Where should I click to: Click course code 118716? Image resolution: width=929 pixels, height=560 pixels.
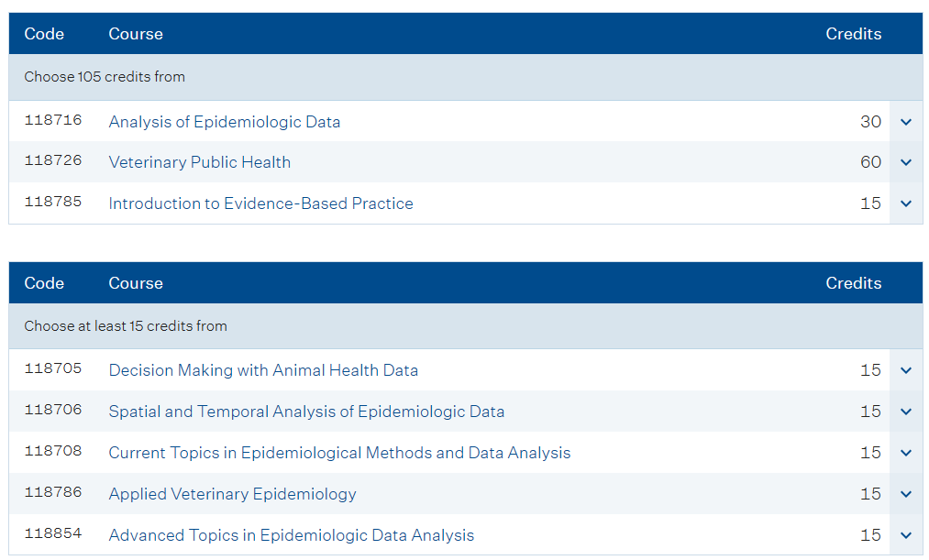tap(52, 120)
